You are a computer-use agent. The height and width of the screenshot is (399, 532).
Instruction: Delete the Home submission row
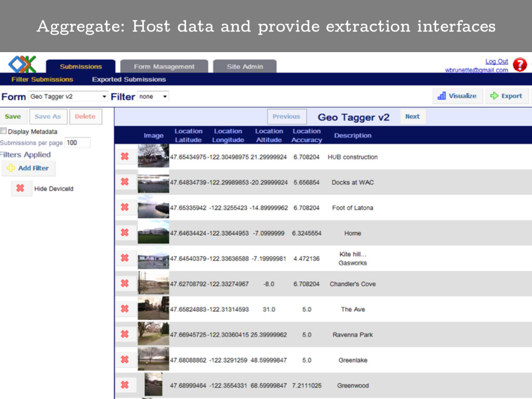coord(125,233)
